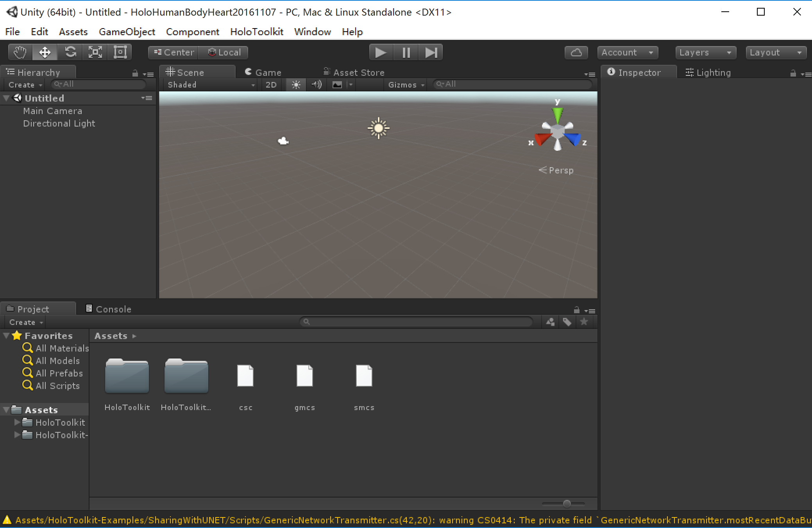Click the Local handle rotation button
The height and width of the screenshot is (528, 812).
click(224, 52)
